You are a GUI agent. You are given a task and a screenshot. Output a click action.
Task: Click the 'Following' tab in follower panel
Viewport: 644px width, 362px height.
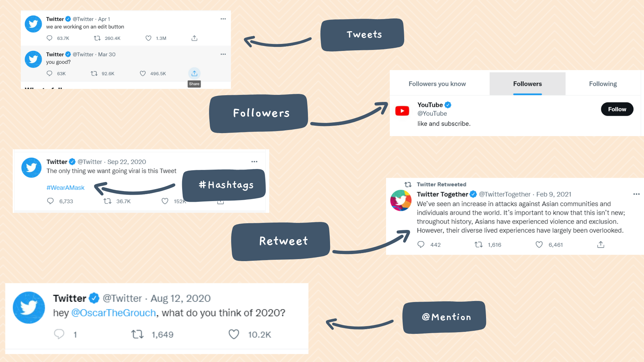pos(603,83)
